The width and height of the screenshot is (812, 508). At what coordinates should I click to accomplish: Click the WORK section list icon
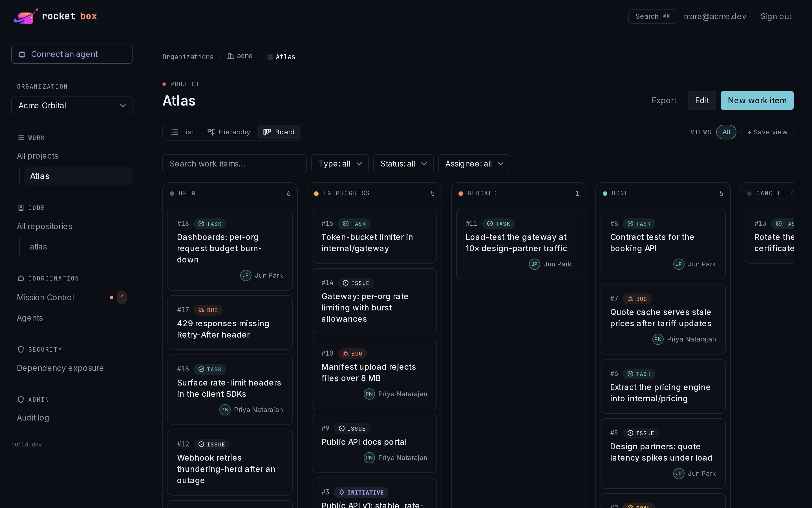click(x=21, y=138)
